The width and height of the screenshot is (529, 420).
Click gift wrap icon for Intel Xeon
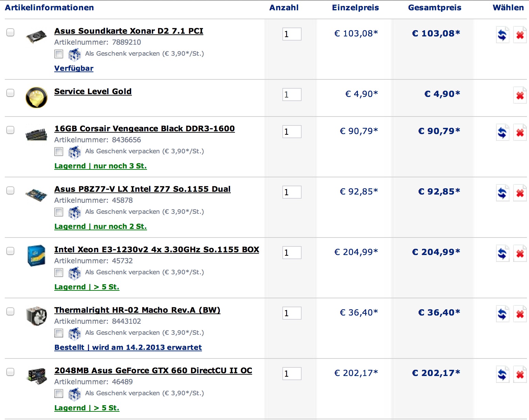(74, 273)
